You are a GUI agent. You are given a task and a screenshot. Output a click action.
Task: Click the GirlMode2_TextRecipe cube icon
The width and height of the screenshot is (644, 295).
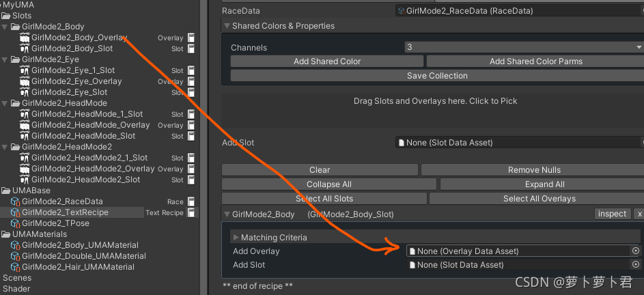tap(16, 212)
